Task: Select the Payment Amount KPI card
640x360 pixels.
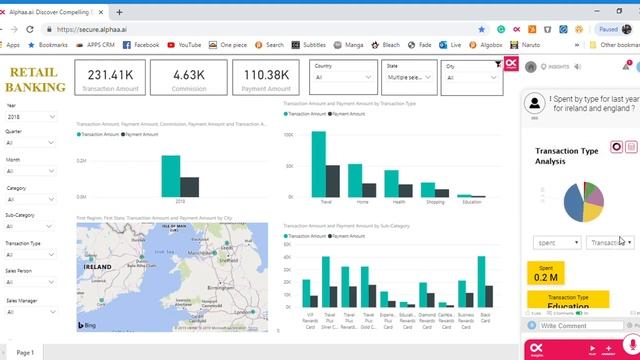Action: pyautogui.click(x=266, y=78)
